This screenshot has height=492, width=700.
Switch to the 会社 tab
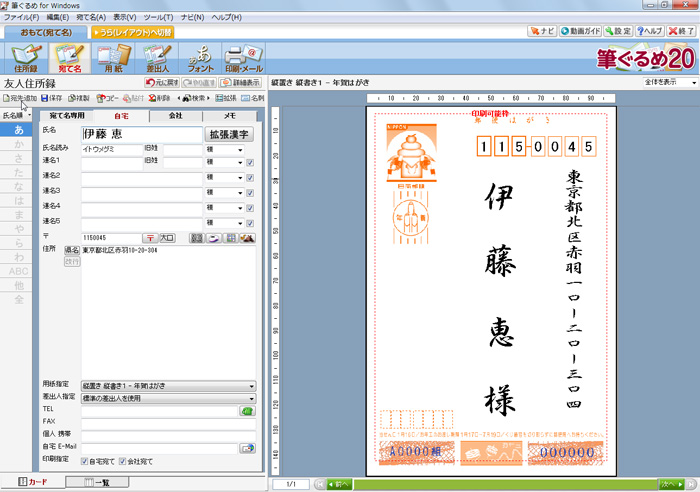(x=174, y=116)
